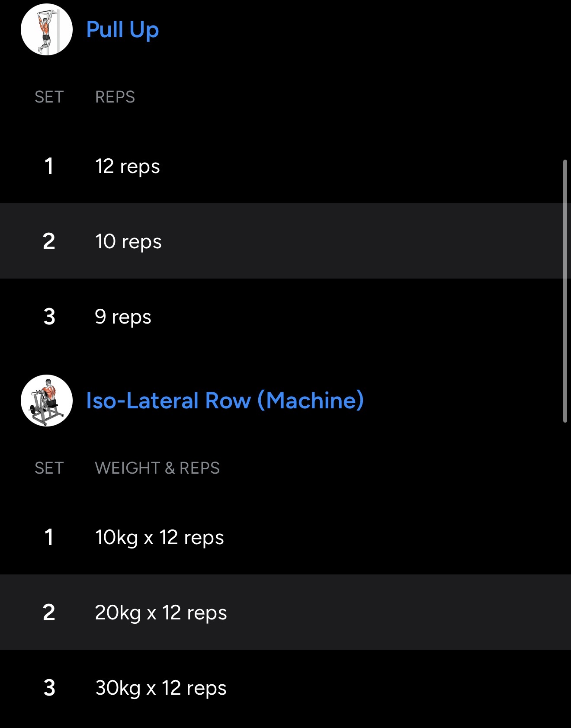The width and height of the screenshot is (571, 728).
Task: Click the REPS column header under Pull Up
Action: tap(115, 97)
